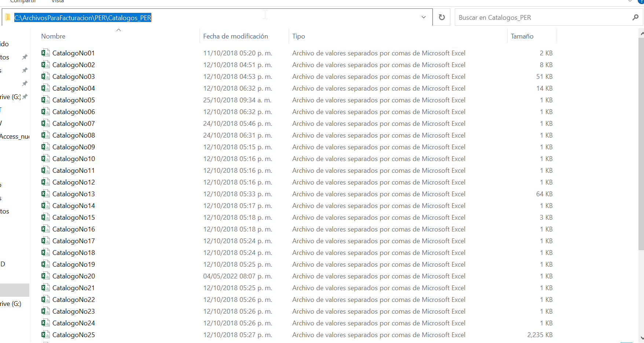Click the 8 KB size value
The image size is (644, 343).
click(x=546, y=65)
